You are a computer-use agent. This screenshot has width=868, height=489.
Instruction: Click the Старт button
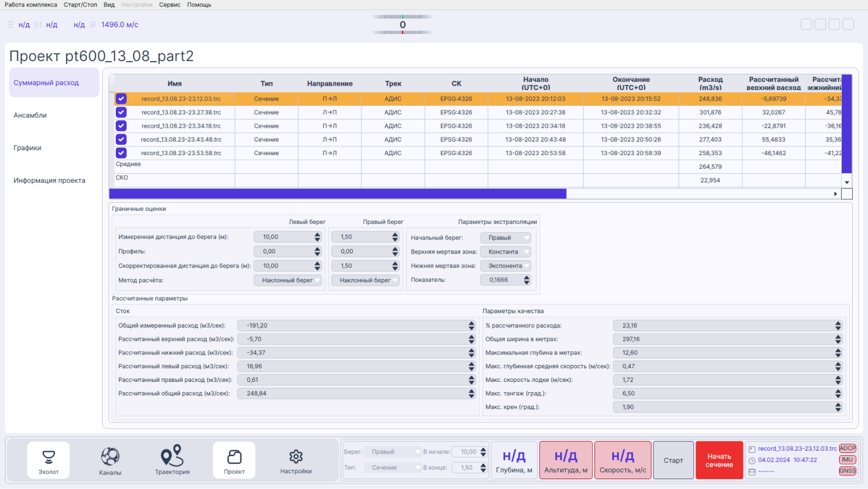tap(673, 460)
